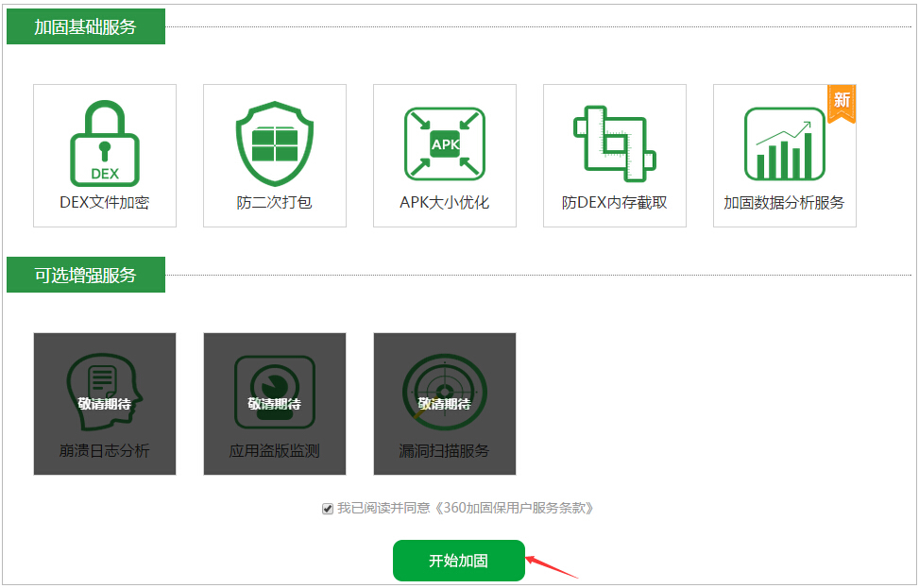Click the 防DEX内存截取 label text
The image size is (919, 588).
[614, 203]
